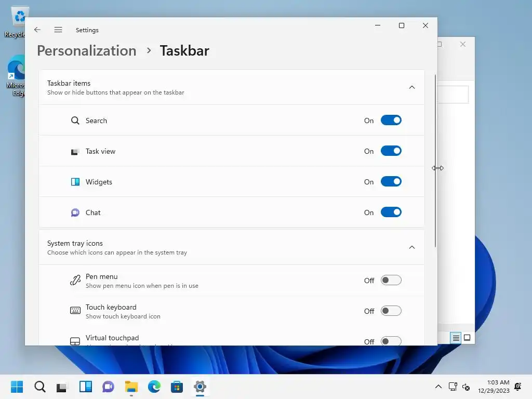Screen dimensions: 532x399
Task: Click the Chat row icon
Action: tap(75, 212)
